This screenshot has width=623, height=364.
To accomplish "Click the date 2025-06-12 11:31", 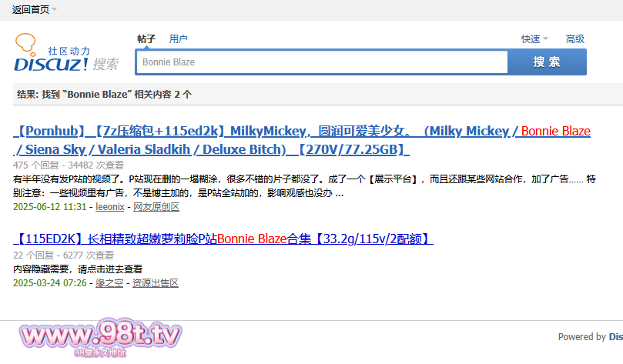I will [x=49, y=207].
